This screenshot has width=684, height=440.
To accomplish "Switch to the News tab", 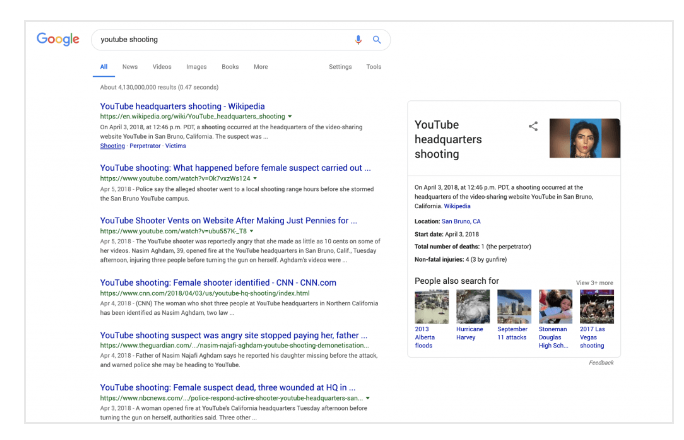I will point(130,67).
